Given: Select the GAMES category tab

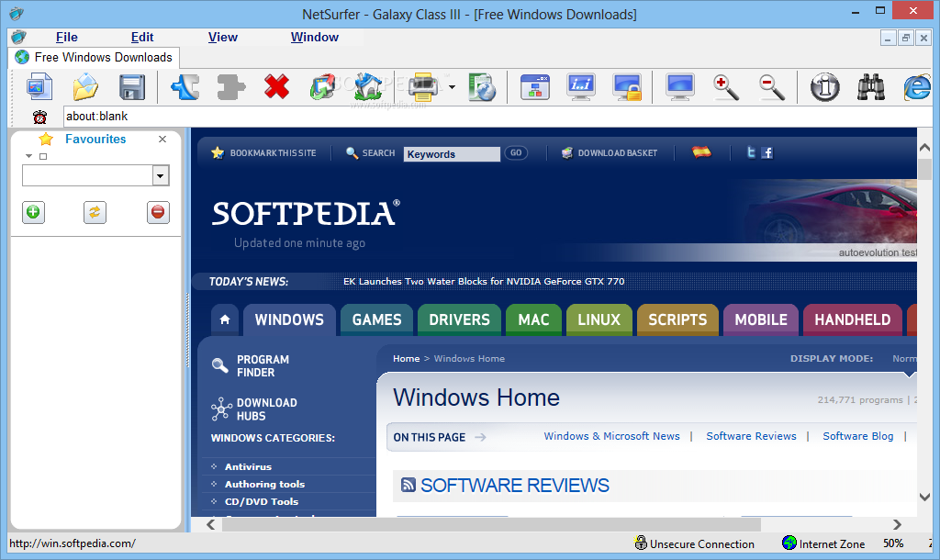Looking at the screenshot, I should tap(377, 319).
